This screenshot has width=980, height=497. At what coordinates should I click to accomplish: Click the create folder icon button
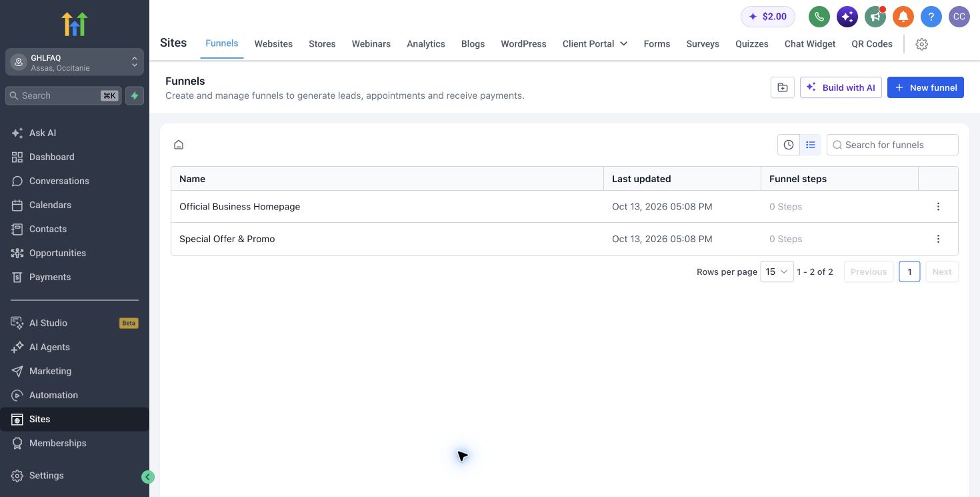[783, 87]
